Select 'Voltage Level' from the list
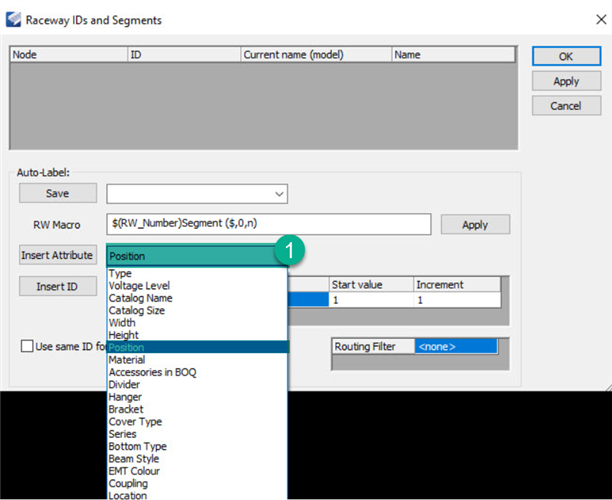 (x=140, y=286)
